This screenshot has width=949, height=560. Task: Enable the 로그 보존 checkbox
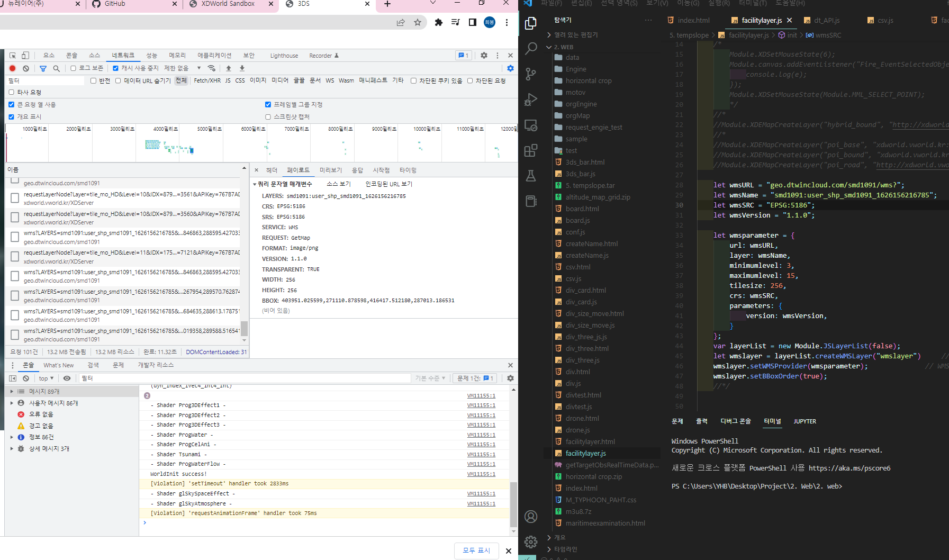[x=73, y=68]
